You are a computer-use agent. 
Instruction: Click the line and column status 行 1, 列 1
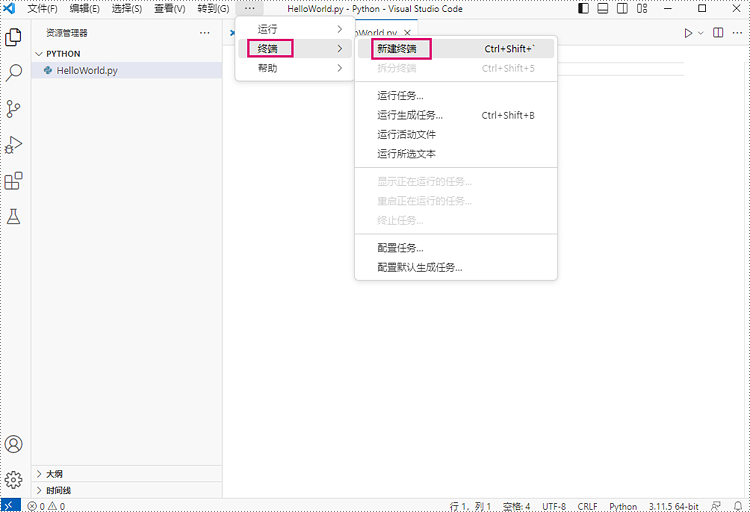[470, 506]
